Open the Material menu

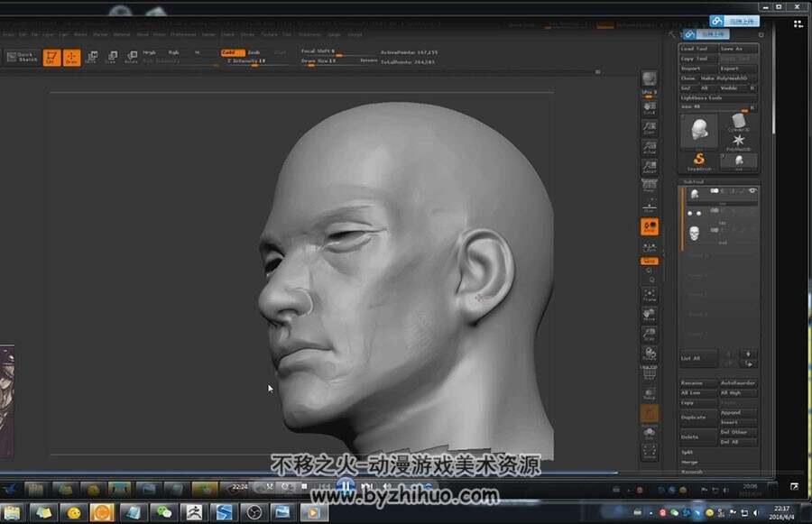(x=122, y=34)
